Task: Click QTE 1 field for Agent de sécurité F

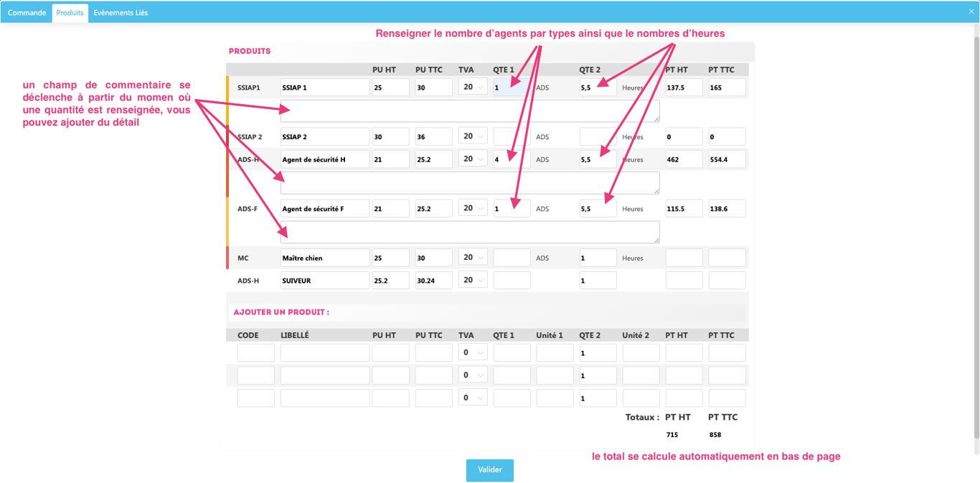Action: point(512,209)
